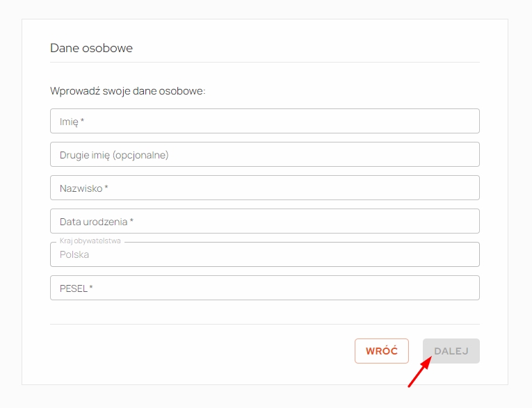Click the Dane osobowe heading
The image size is (532, 408).
pyautogui.click(x=91, y=48)
